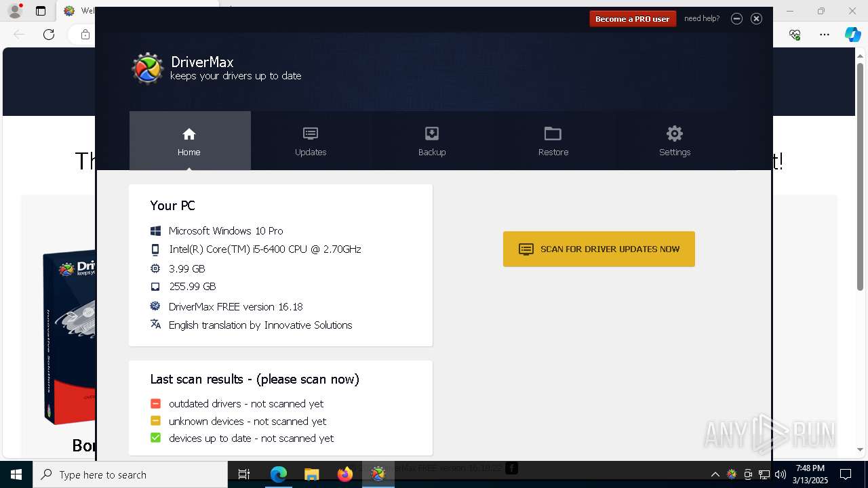Viewport: 868px width, 488px height.
Task: Click the Become a PRO user button
Action: pyautogui.click(x=633, y=19)
